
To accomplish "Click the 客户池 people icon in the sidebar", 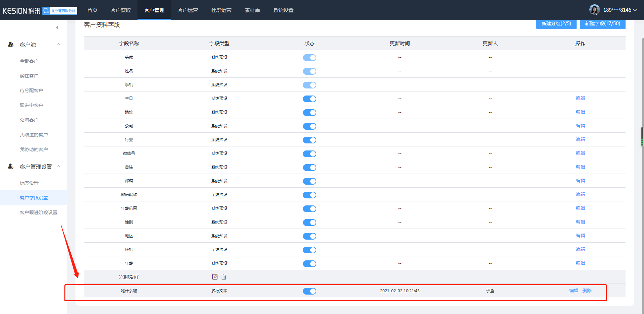I will point(11,44).
